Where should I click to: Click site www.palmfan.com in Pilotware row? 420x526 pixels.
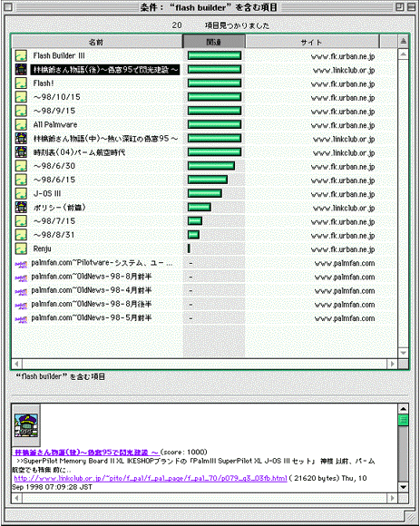click(345, 263)
